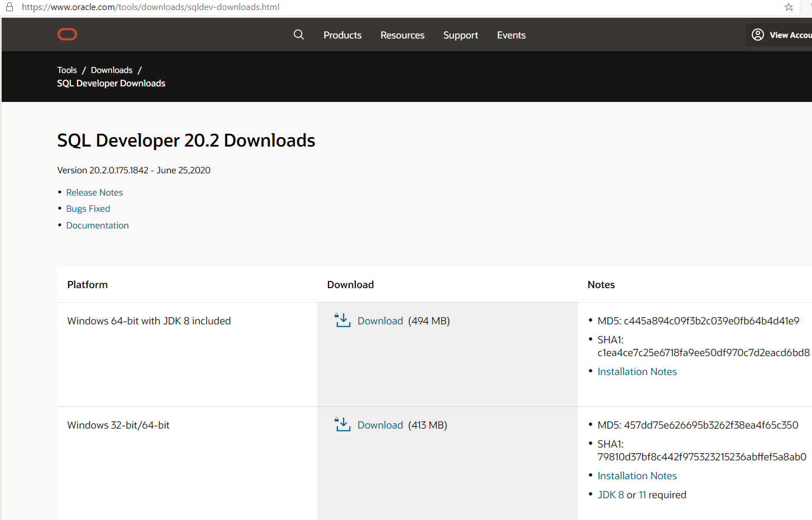Click MD5 457dd75e626695b3262f38ea4f65c350 text
The height and width of the screenshot is (520, 812).
[698, 425]
